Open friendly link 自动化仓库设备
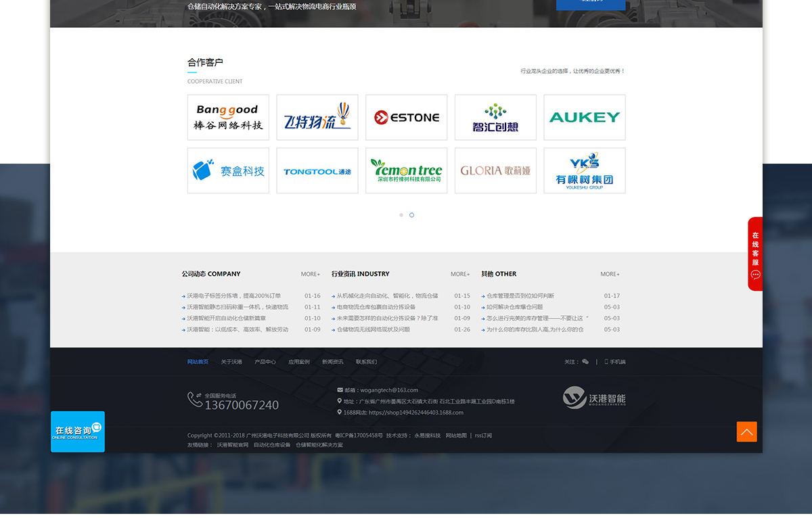 pos(272,445)
